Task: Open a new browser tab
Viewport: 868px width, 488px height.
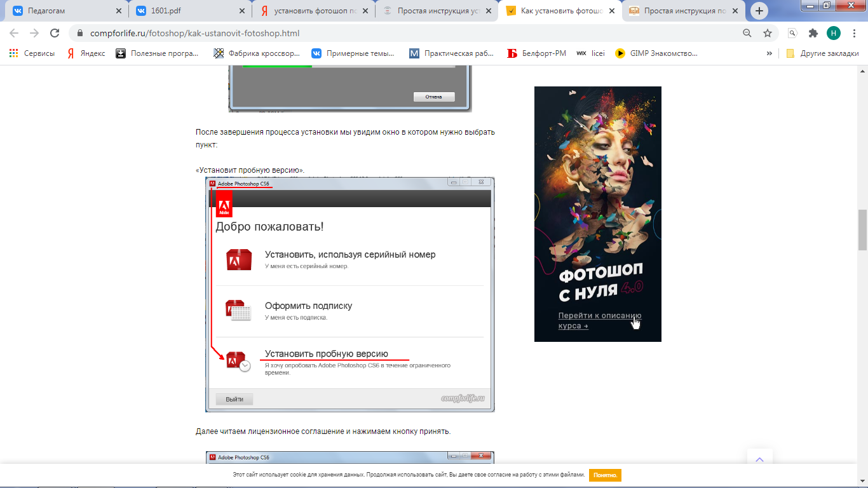Action: 759,11
